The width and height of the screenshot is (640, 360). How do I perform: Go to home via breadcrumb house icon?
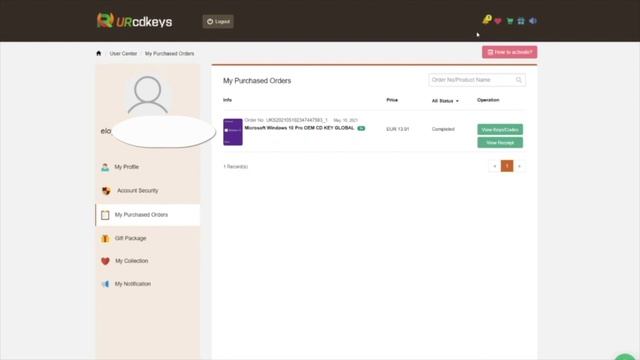(x=99, y=53)
